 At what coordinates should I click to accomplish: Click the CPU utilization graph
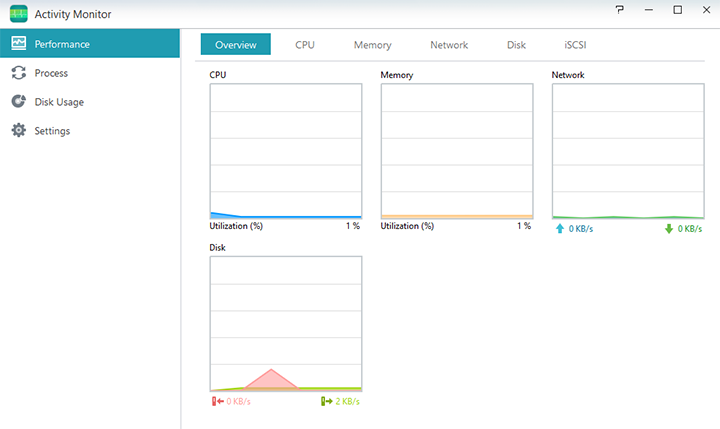point(285,150)
